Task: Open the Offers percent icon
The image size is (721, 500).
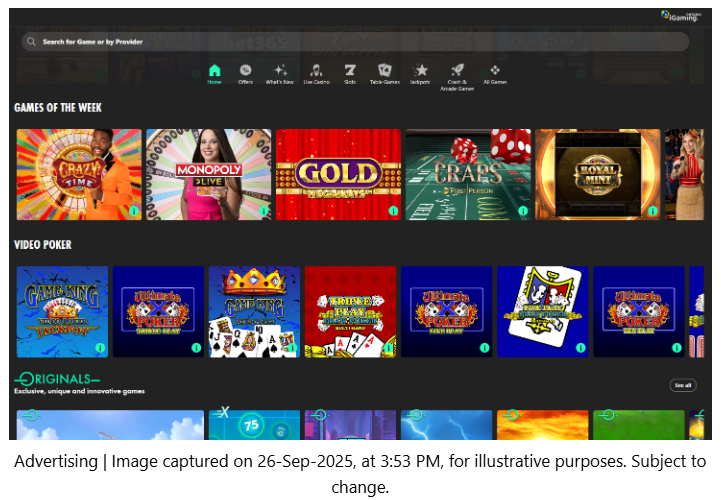Action: [x=246, y=70]
